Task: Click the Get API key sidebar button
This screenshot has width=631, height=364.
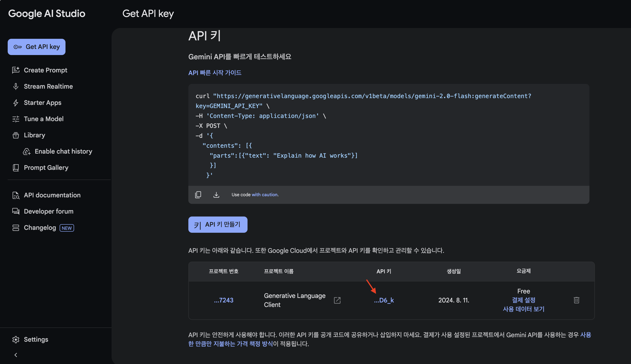Action: [x=37, y=47]
